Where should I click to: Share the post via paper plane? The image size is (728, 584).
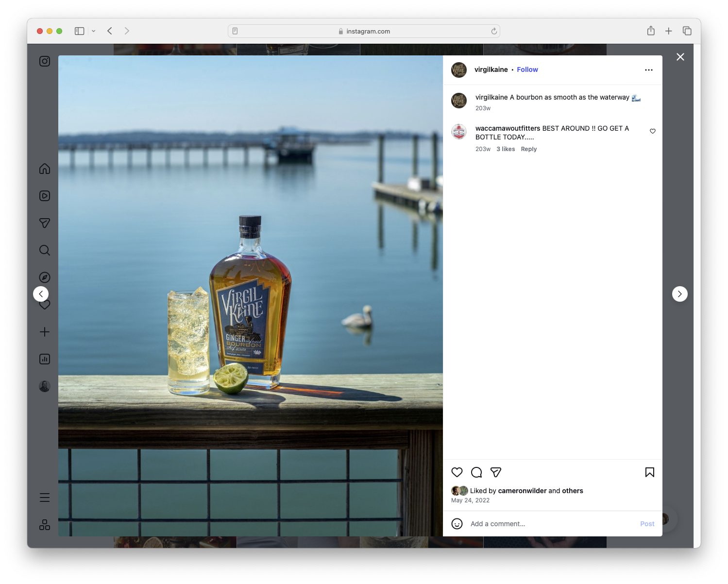(496, 472)
